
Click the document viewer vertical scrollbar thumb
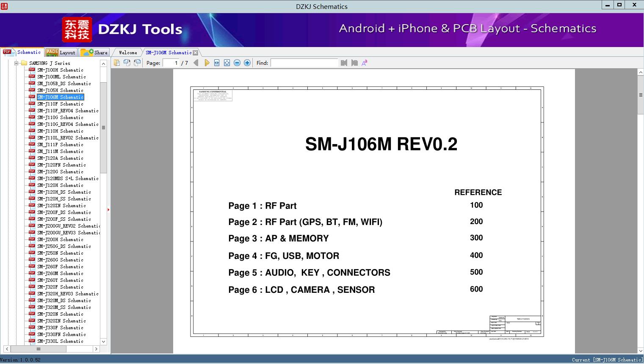click(x=641, y=95)
